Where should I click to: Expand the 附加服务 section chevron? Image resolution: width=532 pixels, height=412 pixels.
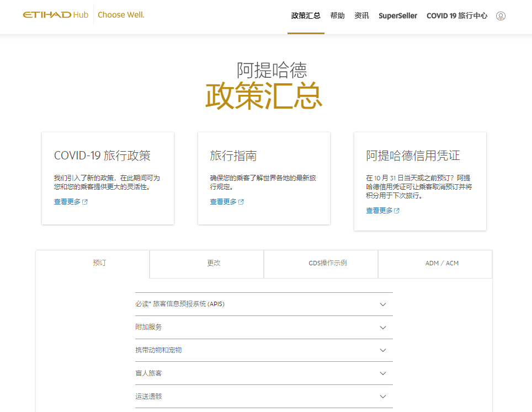click(383, 328)
